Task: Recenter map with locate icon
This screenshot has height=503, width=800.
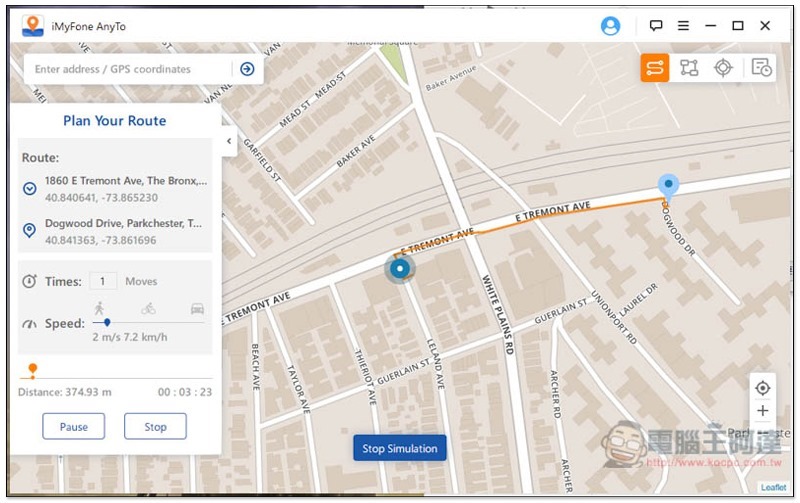Action: 762,388
